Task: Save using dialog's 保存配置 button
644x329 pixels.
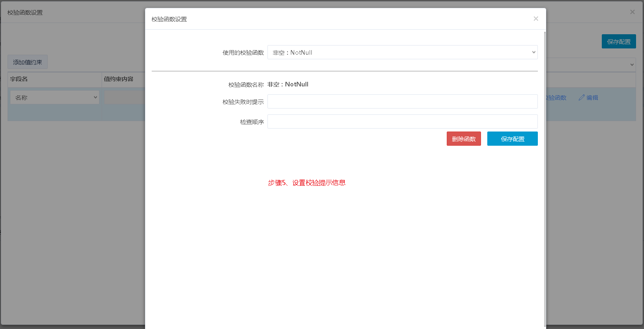Action: [512, 139]
